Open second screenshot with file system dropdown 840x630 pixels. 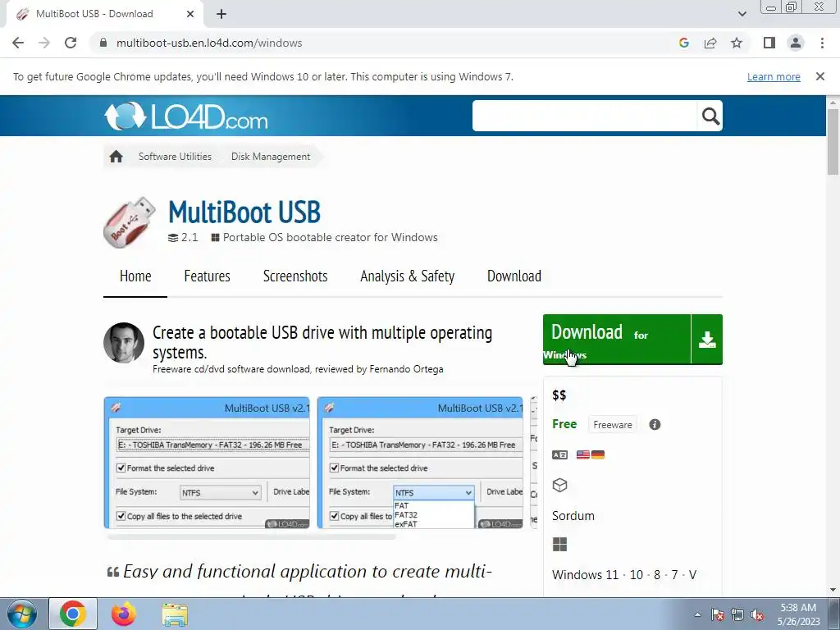point(420,463)
